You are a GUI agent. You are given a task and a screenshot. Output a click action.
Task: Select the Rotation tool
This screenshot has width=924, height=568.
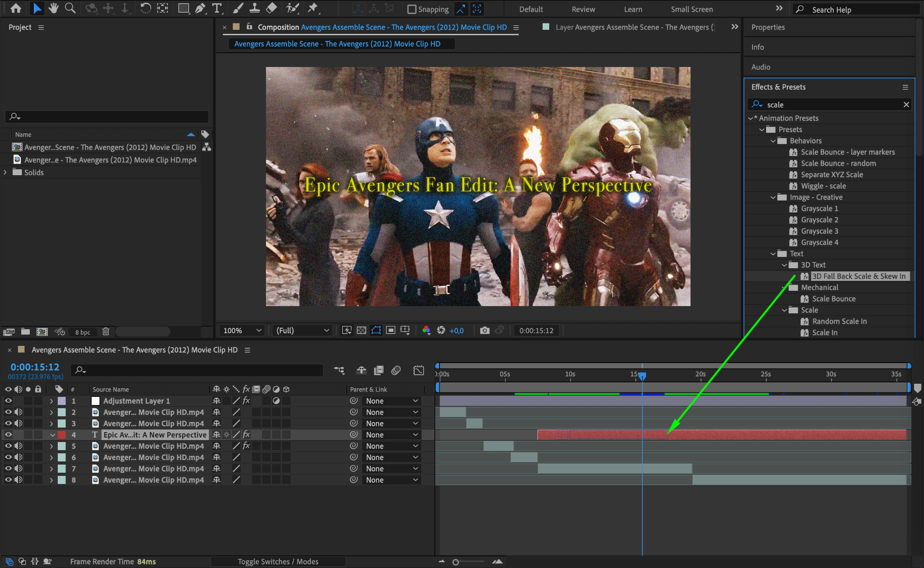pyautogui.click(x=145, y=8)
